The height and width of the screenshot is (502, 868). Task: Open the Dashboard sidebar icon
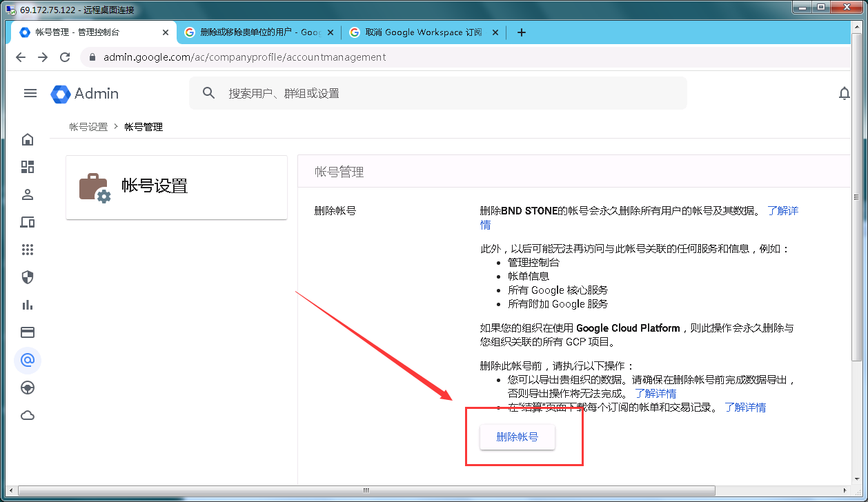coord(28,167)
